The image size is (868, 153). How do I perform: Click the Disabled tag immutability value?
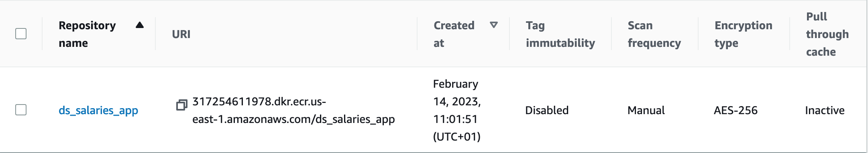[547, 110]
